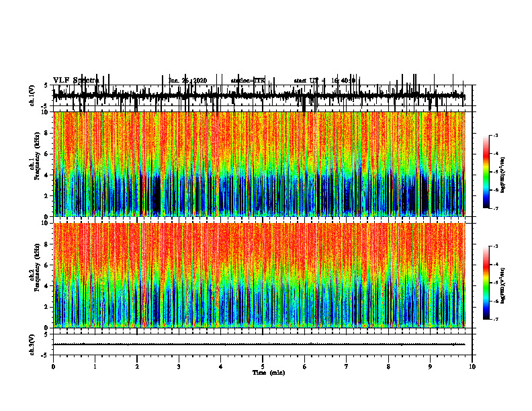
Task: Click the 'ch.1(V)' waveform axis label
Action: point(32,95)
